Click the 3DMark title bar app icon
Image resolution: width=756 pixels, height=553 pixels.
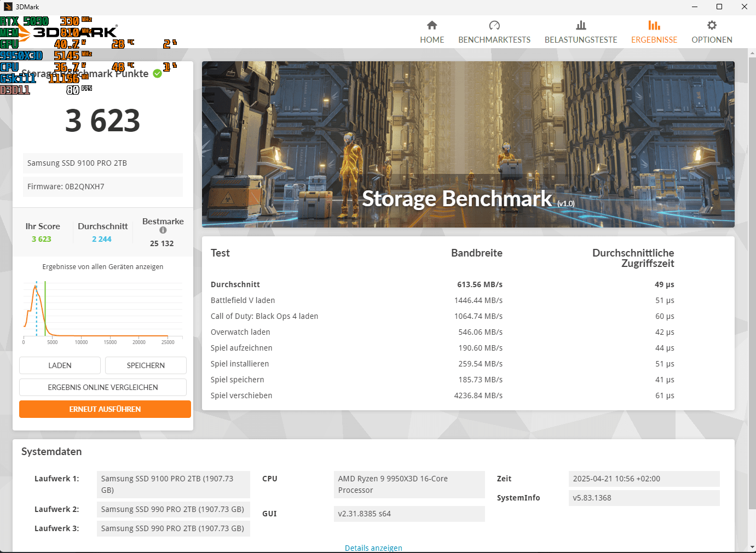(8, 7)
